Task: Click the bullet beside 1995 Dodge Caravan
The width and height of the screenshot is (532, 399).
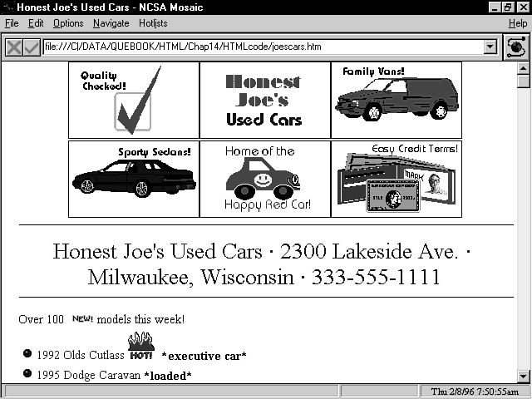Action: click(27, 373)
